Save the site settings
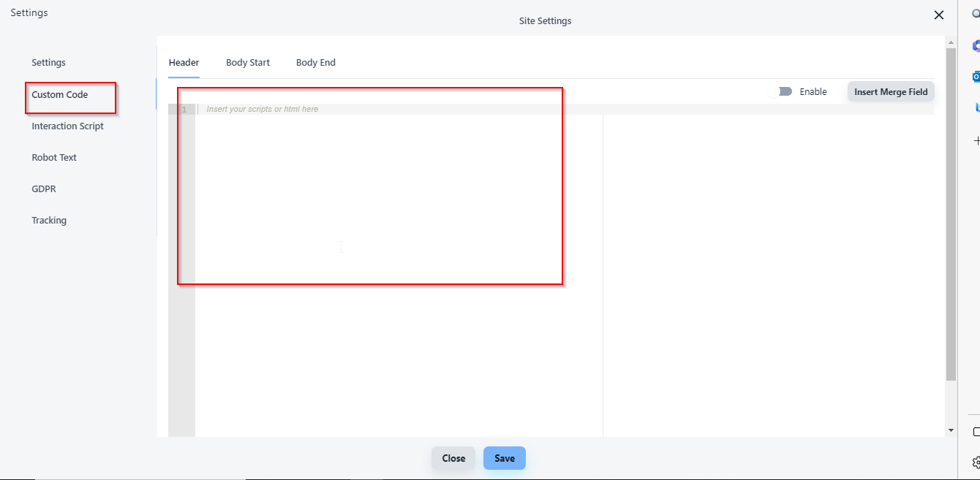Viewport: 980px width, 480px height. (504, 458)
